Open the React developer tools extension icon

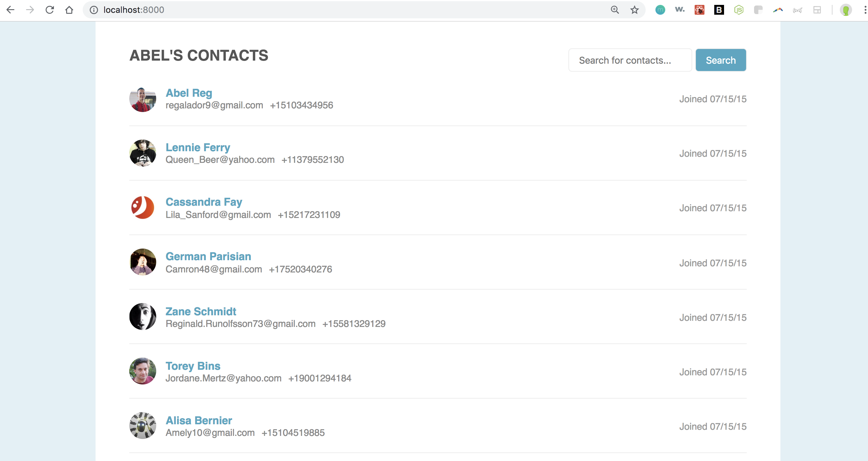tap(699, 10)
